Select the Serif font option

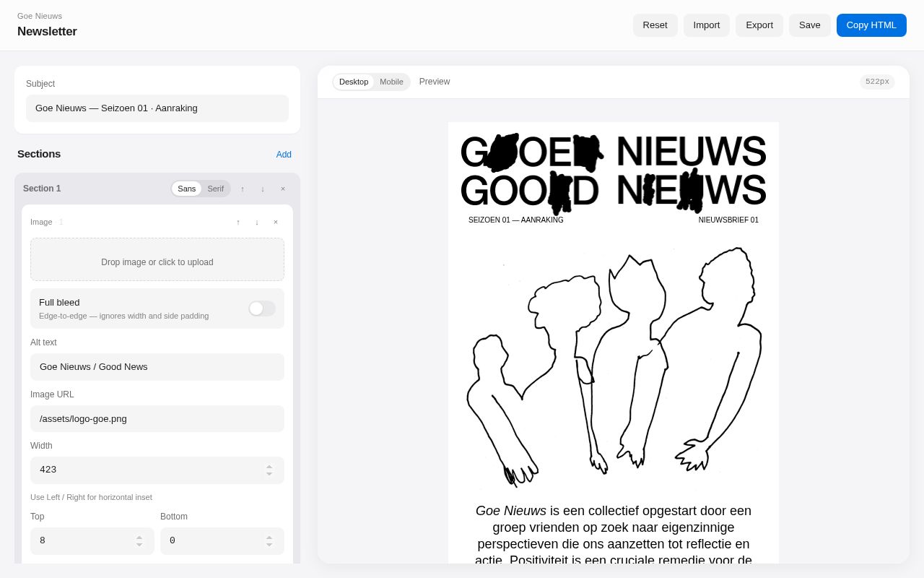point(216,189)
